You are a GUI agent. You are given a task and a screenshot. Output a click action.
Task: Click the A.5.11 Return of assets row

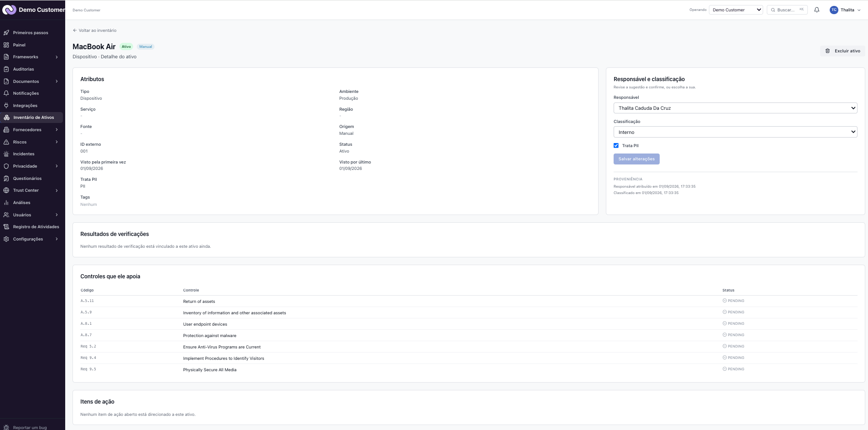(469, 301)
